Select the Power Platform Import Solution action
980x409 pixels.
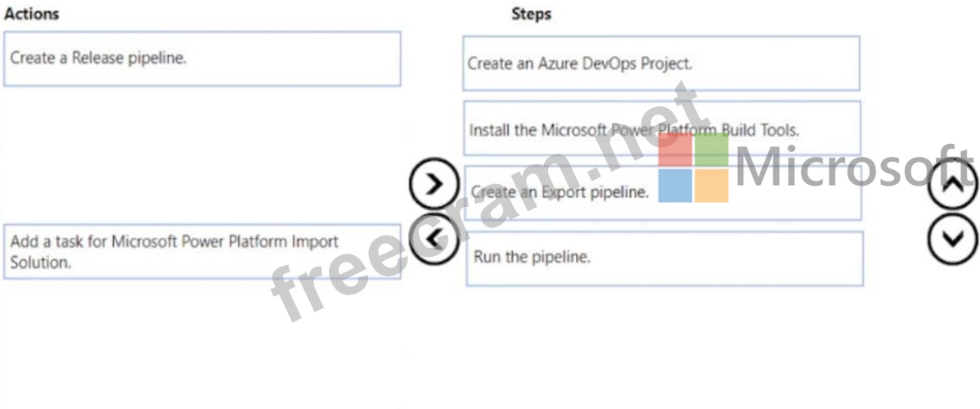point(202,252)
